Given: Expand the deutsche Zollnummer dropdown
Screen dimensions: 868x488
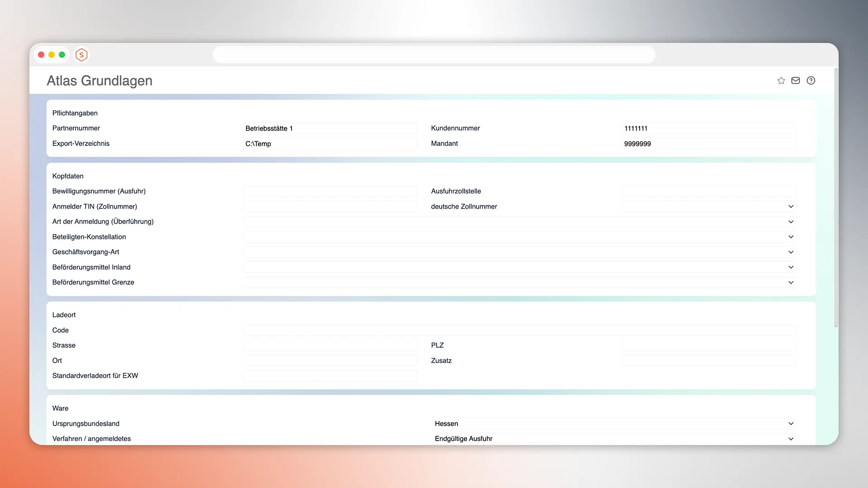Looking at the screenshot, I should (x=708, y=206).
